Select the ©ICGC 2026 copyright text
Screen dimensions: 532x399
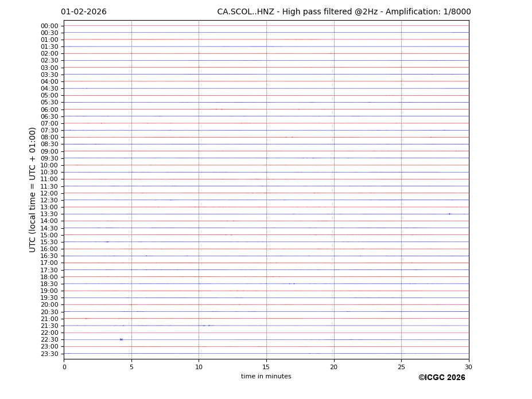(441, 378)
